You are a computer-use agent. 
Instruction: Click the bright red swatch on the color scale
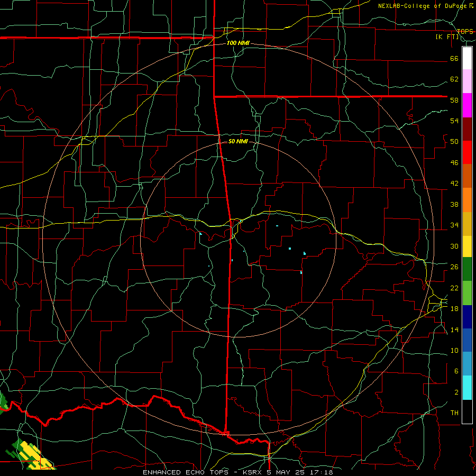click(467, 152)
